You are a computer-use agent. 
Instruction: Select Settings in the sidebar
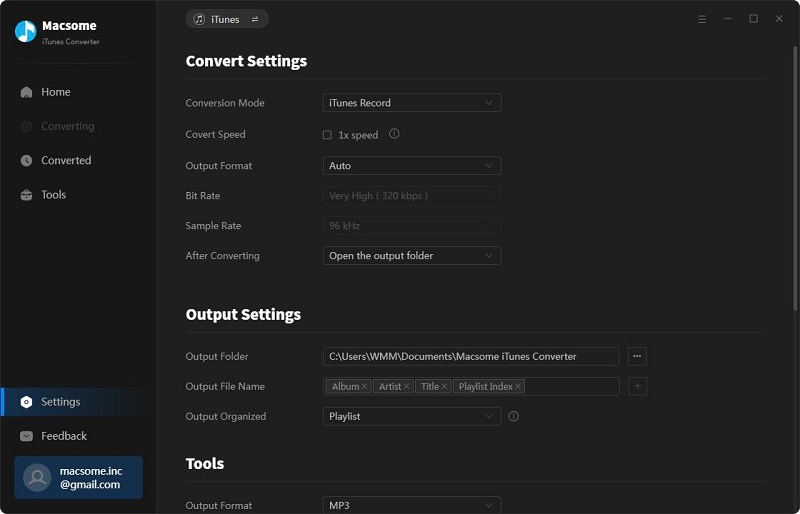pyautogui.click(x=78, y=402)
